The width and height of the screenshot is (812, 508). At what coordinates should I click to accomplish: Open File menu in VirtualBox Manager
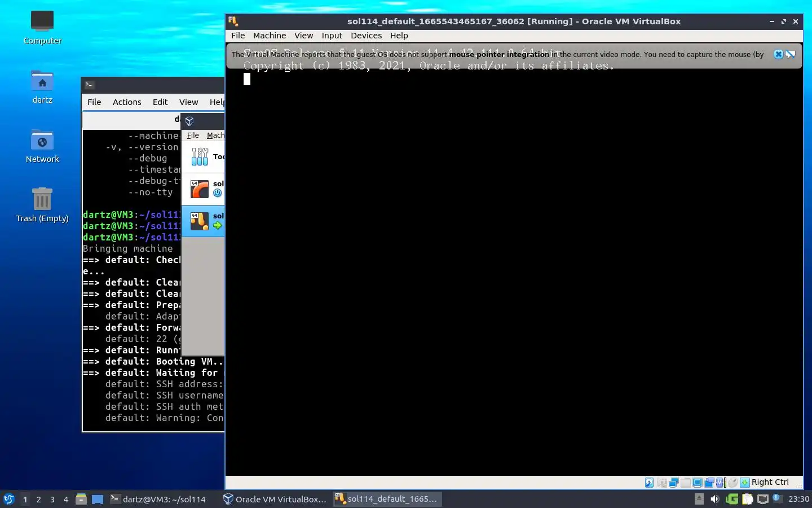193,135
